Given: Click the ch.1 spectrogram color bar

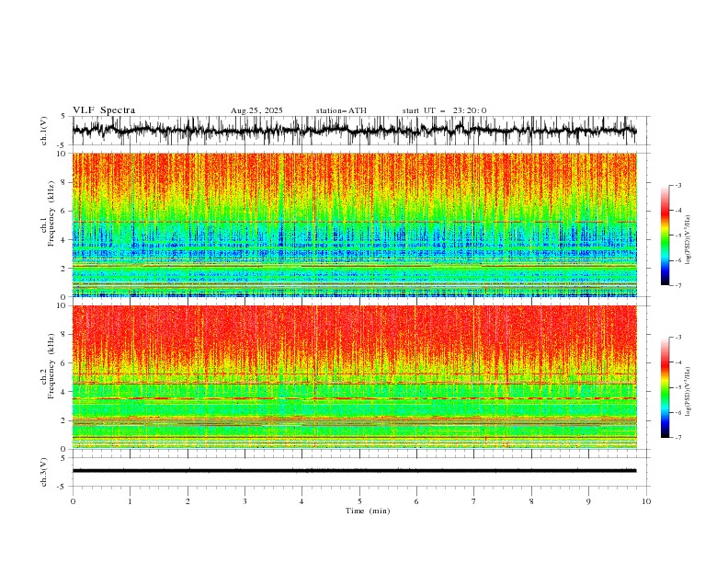Looking at the screenshot, I should coord(665,236).
